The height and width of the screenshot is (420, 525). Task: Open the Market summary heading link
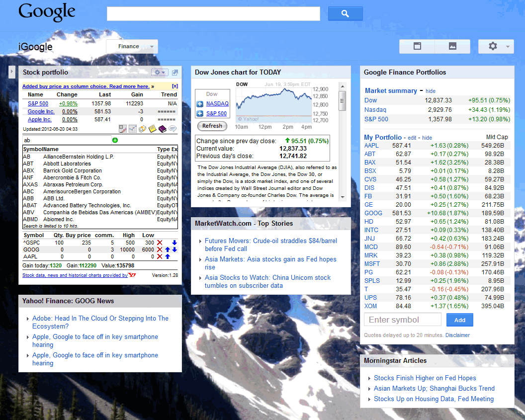(x=391, y=90)
